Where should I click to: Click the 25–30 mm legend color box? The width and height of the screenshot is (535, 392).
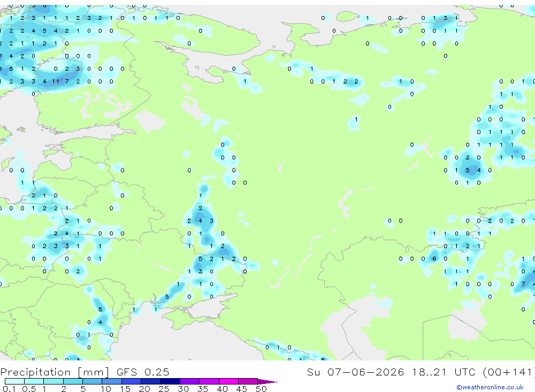170,381
